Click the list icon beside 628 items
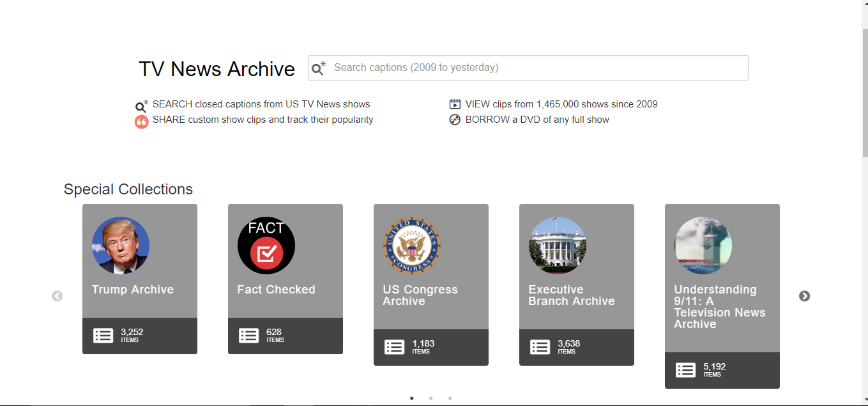 [249, 336]
